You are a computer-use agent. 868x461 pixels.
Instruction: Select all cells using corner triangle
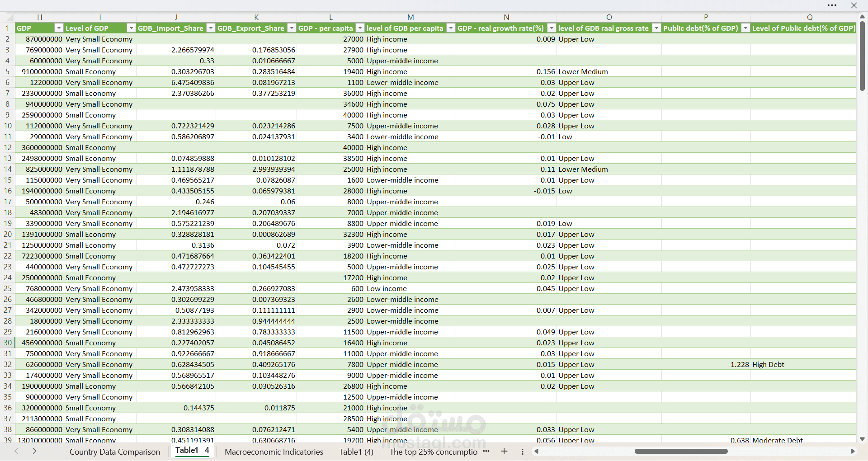point(10,18)
